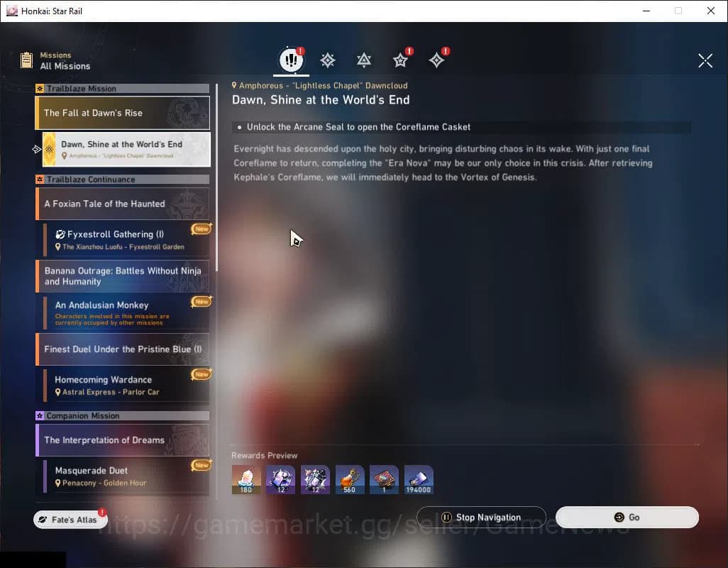728x568 pixels.
Task: Click the New badge on An Andalusian Monkey
Action: click(202, 302)
